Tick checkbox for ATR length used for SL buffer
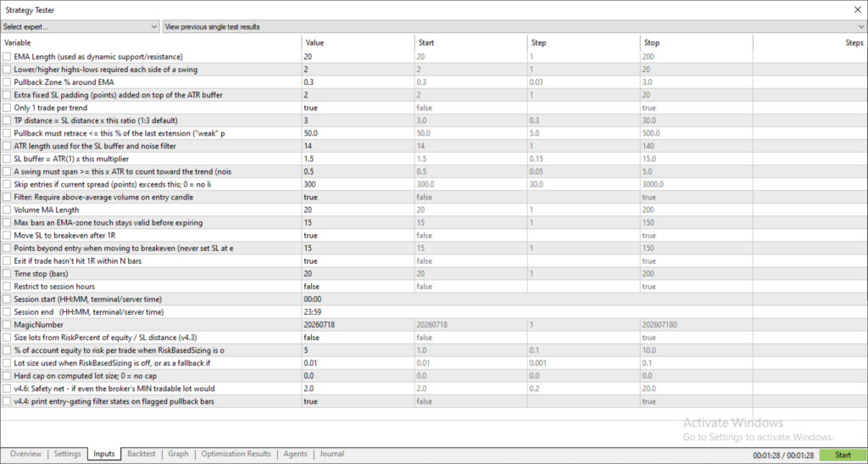Viewport: 868px width, 464px height. pyautogui.click(x=7, y=146)
